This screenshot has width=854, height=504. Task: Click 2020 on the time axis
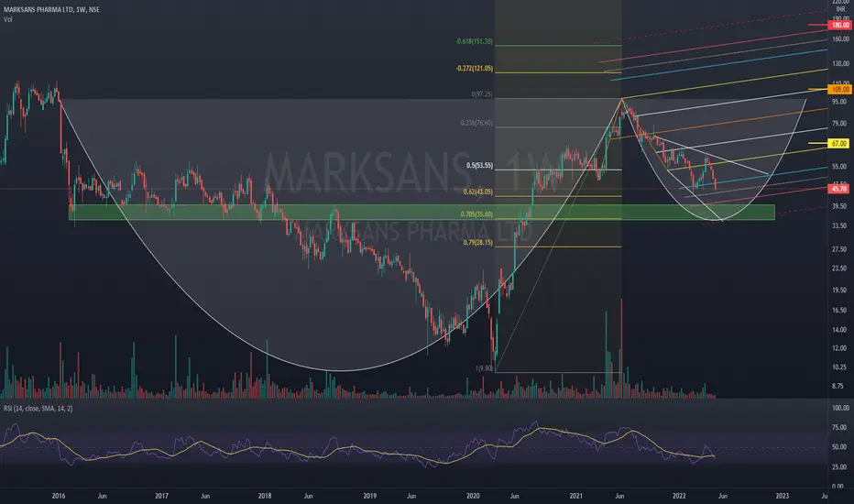click(473, 496)
